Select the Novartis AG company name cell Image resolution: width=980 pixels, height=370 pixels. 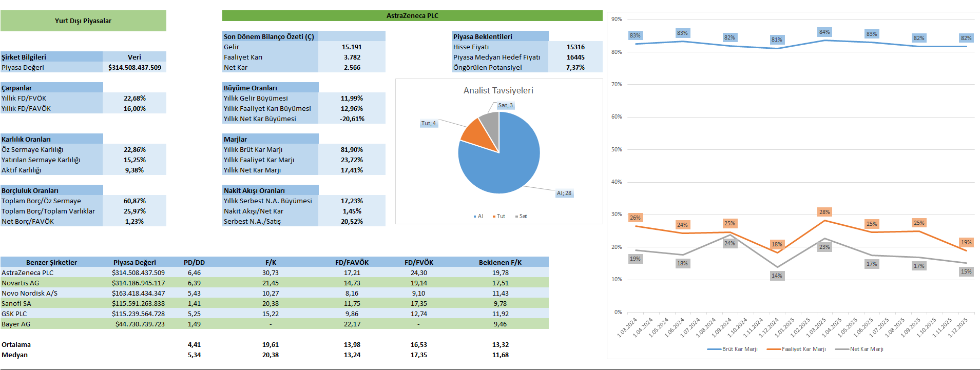(x=21, y=283)
